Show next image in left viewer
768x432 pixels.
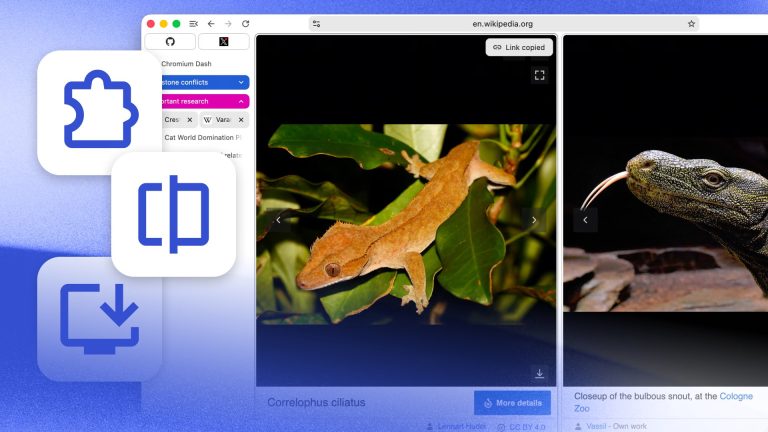(534, 220)
